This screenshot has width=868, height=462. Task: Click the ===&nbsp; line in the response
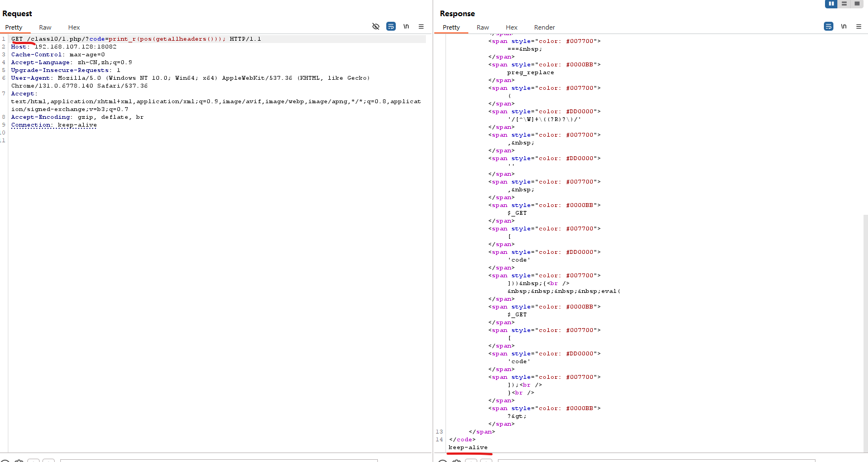tap(525, 49)
